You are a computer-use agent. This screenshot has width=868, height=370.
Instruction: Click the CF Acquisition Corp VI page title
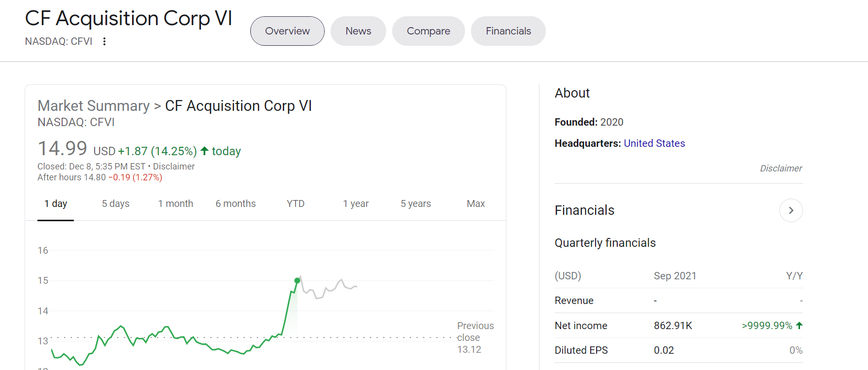coord(129,18)
